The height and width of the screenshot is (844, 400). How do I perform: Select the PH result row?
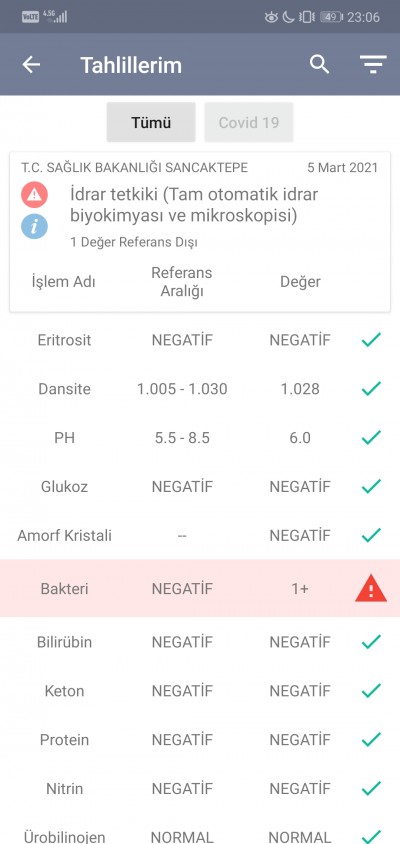(x=200, y=438)
